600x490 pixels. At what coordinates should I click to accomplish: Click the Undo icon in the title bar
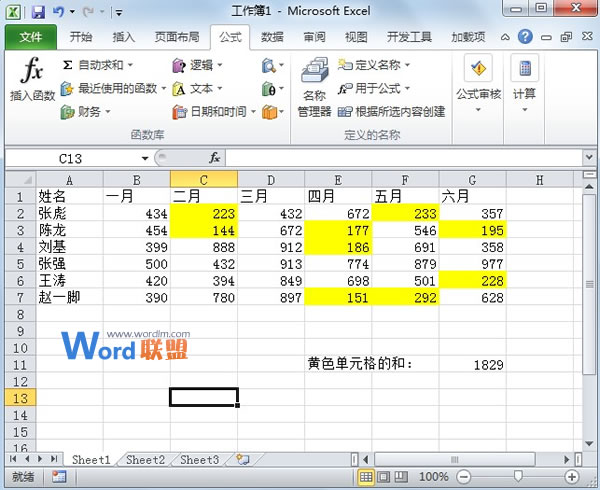[59, 13]
